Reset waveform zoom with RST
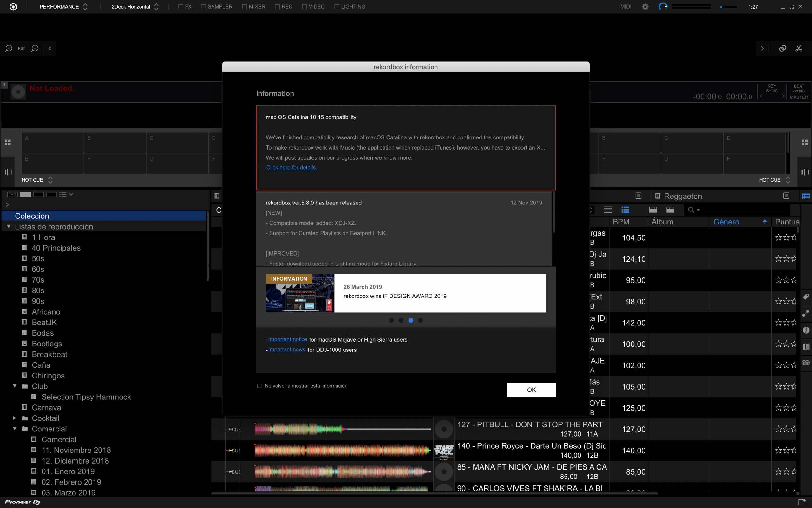 [22, 48]
